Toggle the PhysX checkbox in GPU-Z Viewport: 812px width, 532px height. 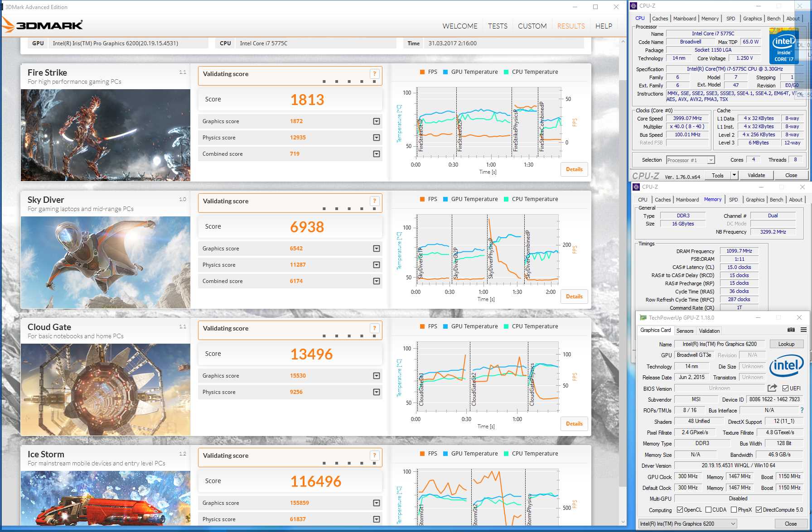[734, 510]
